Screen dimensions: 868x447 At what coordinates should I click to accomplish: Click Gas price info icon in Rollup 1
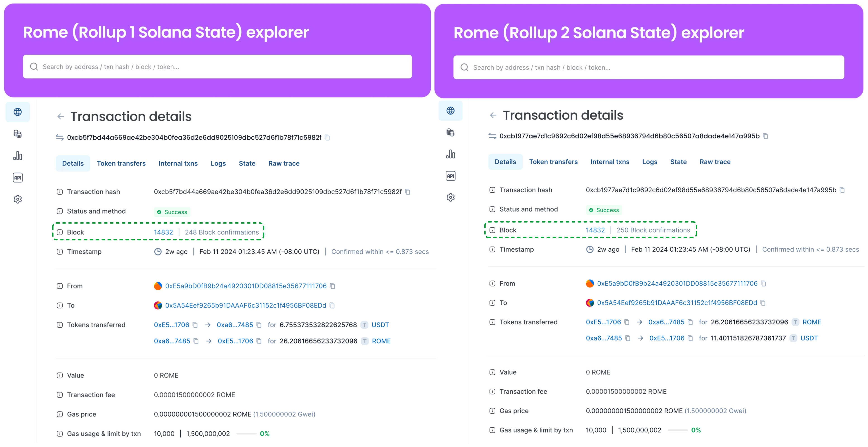pos(60,414)
